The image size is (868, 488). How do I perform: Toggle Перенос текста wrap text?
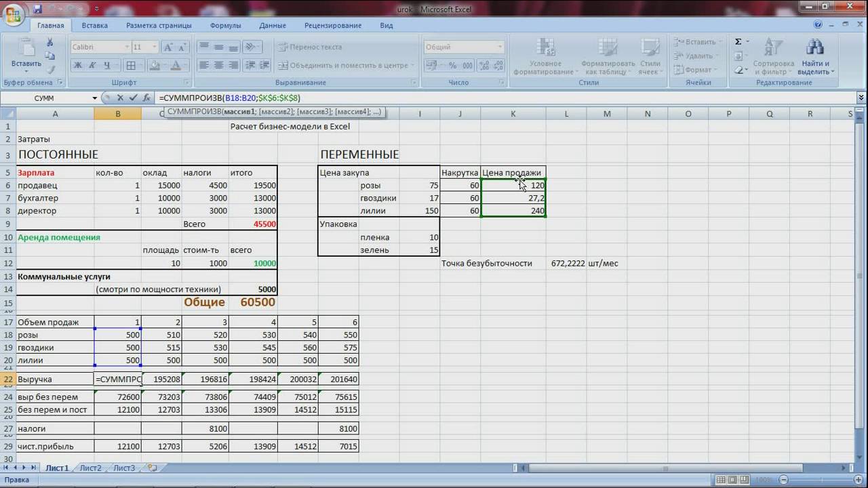point(309,47)
